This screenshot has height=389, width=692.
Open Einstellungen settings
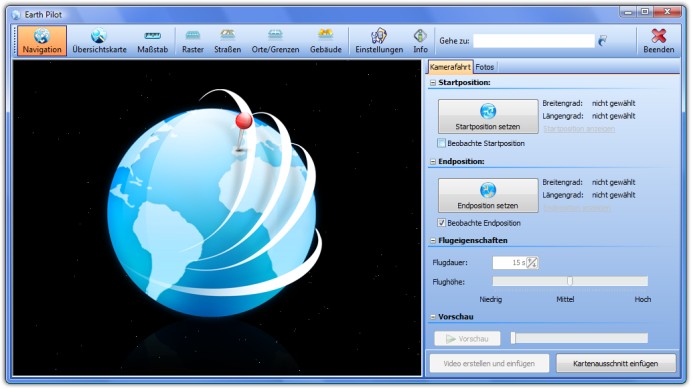(379, 41)
